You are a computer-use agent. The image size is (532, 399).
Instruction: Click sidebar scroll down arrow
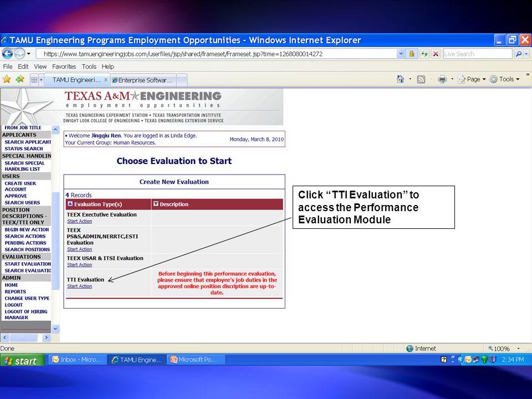[55, 329]
